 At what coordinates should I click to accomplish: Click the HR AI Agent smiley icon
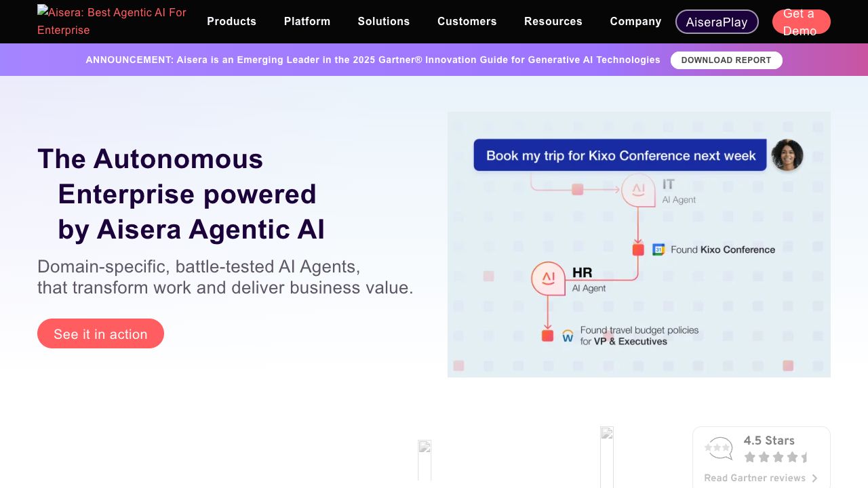(548, 279)
